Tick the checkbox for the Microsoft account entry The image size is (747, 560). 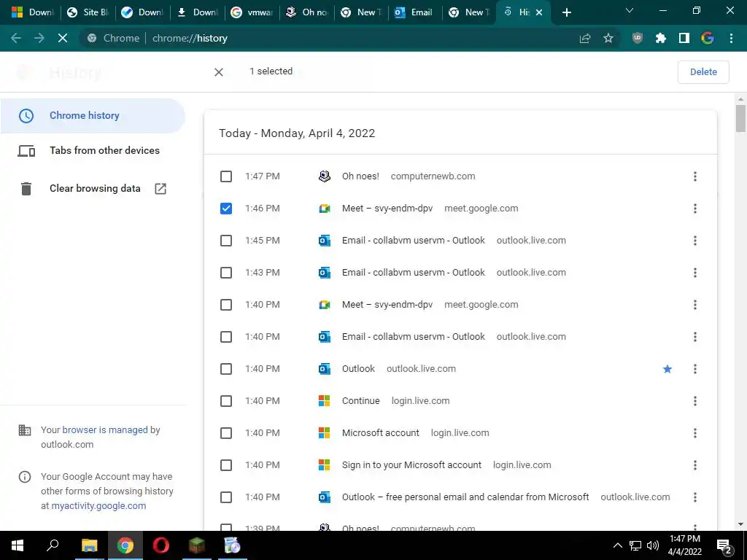click(226, 433)
